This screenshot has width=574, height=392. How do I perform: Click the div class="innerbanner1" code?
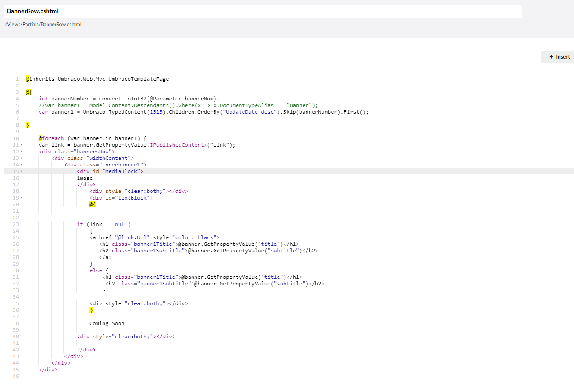105,165
